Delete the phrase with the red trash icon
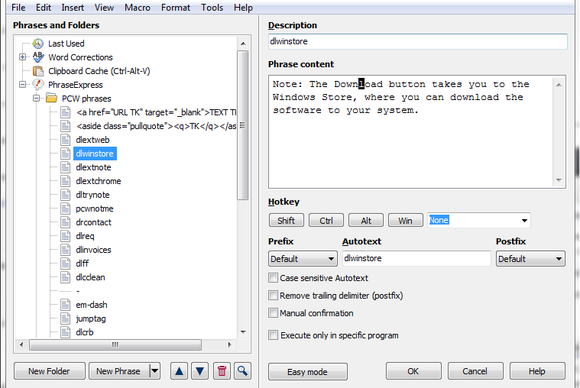This screenshot has width=580, height=388. point(222,371)
